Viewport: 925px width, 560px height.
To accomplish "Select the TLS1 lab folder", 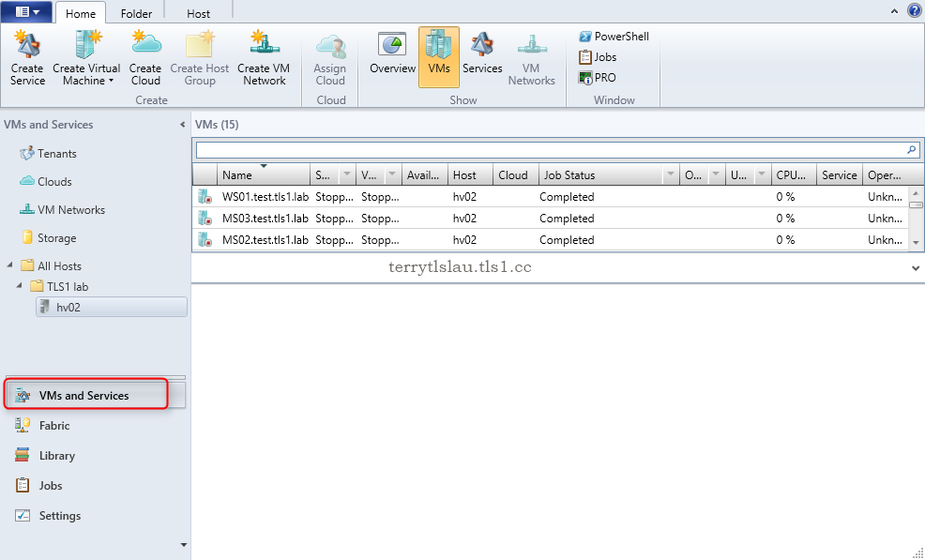I will click(60, 287).
